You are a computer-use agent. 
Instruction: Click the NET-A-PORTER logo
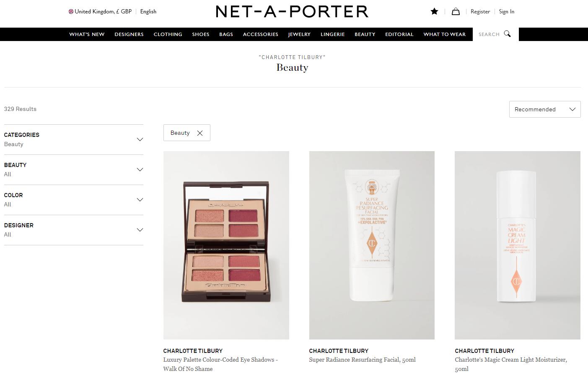[292, 12]
